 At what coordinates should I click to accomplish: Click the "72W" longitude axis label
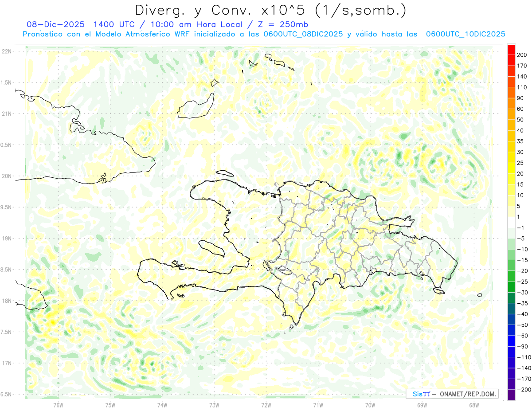(x=266, y=405)
